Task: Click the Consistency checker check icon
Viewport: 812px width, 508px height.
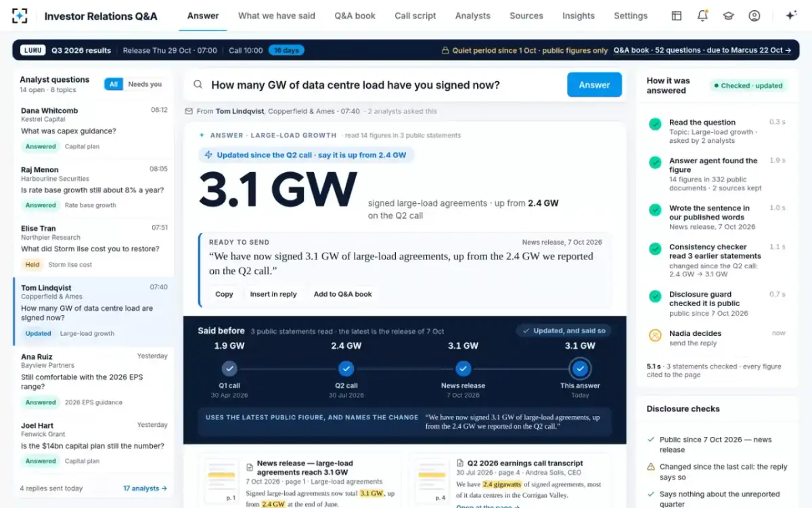Action: tap(655, 249)
